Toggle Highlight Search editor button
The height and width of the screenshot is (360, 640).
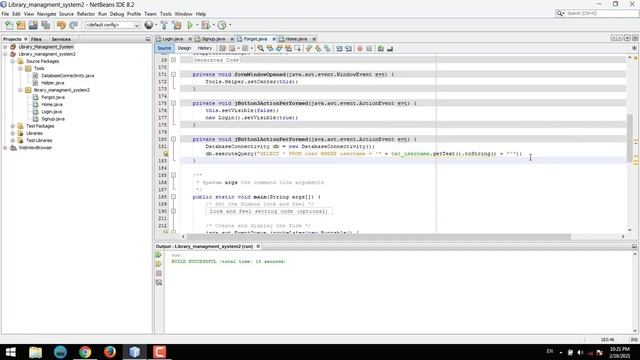click(288, 49)
